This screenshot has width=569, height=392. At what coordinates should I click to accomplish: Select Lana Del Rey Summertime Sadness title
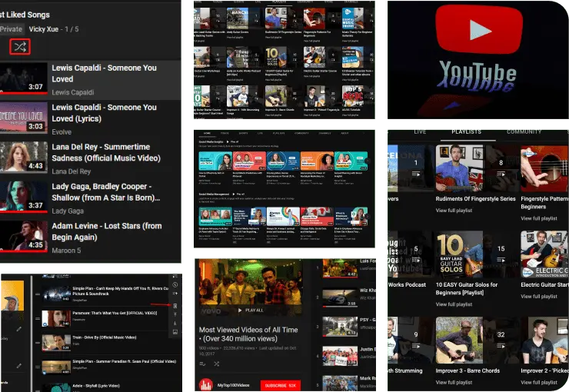[x=106, y=152]
